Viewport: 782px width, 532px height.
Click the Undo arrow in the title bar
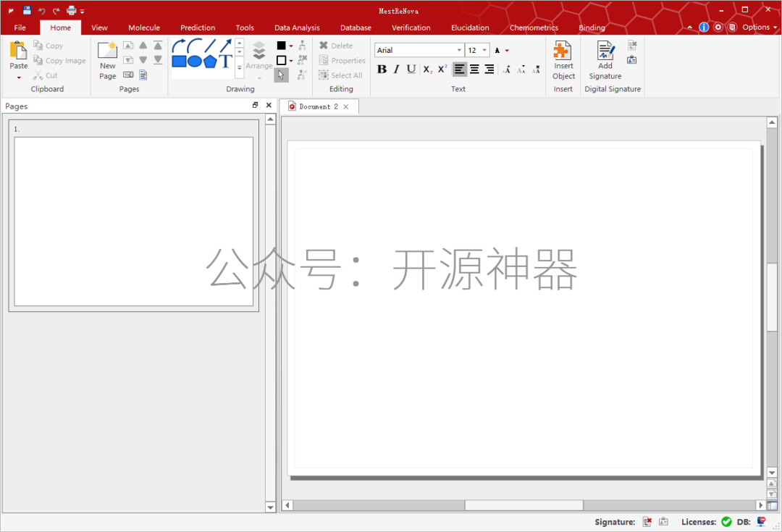[x=42, y=11]
